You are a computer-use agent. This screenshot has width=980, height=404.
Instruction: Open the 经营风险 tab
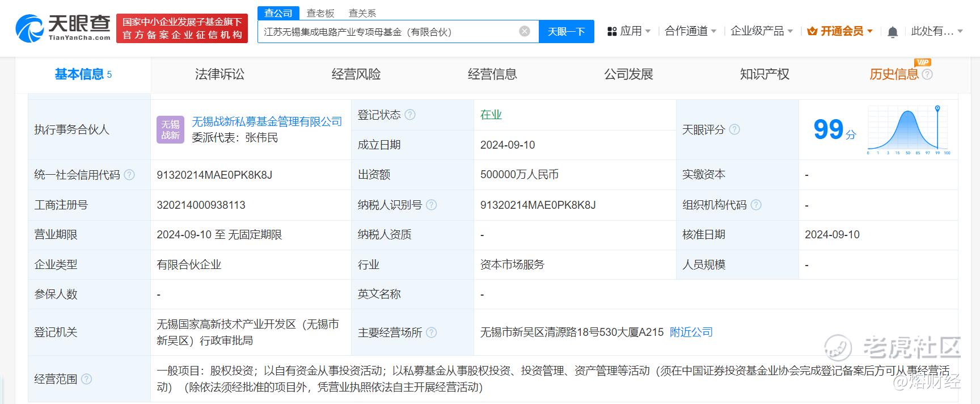pos(356,74)
